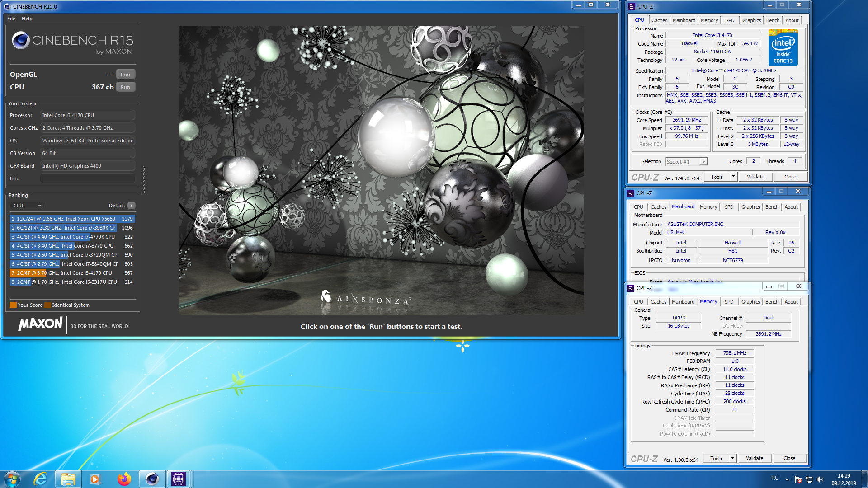This screenshot has width=868, height=488.
Task: Open the CPU ranking type dropdown
Action: 27,206
